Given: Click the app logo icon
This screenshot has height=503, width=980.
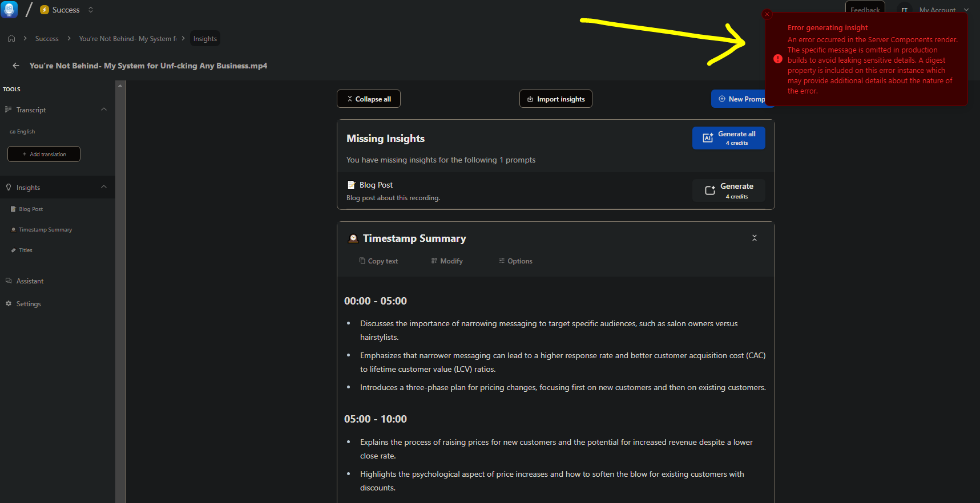Looking at the screenshot, I should pos(9,10).
